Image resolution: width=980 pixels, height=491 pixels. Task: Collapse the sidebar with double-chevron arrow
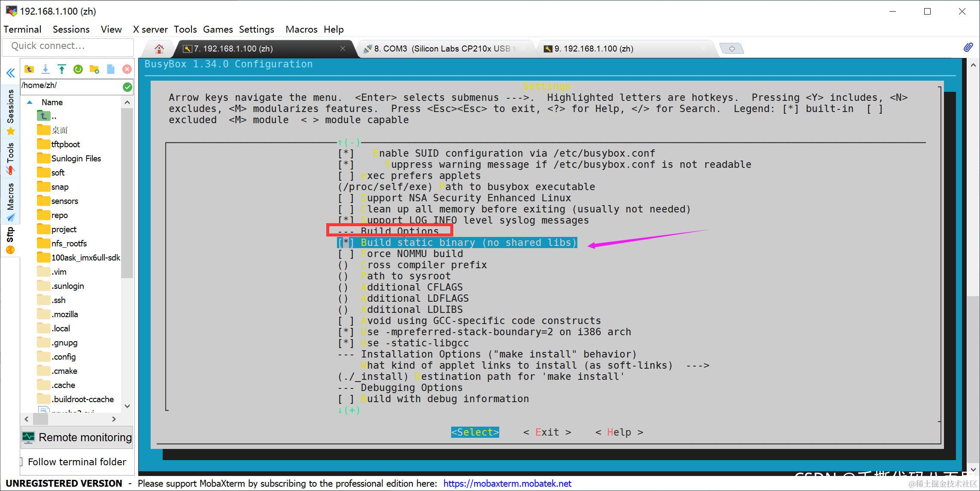click(11, 73)
